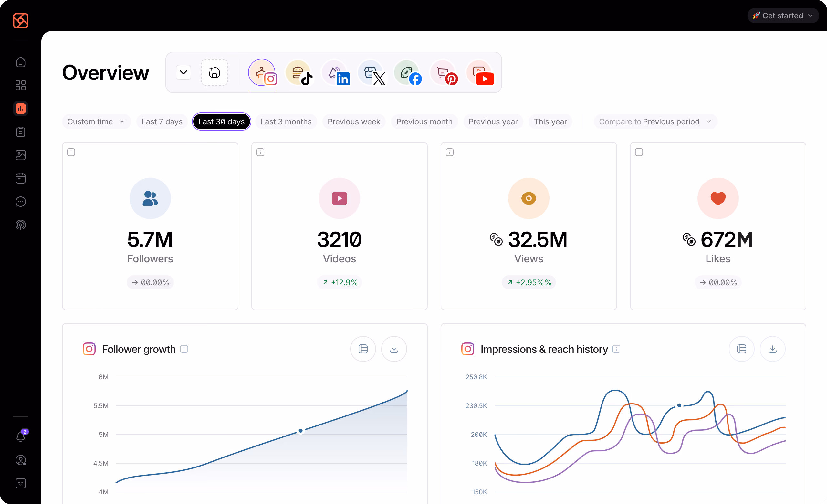
Task: Select the Previous month filter
Action: pos(424,121)
